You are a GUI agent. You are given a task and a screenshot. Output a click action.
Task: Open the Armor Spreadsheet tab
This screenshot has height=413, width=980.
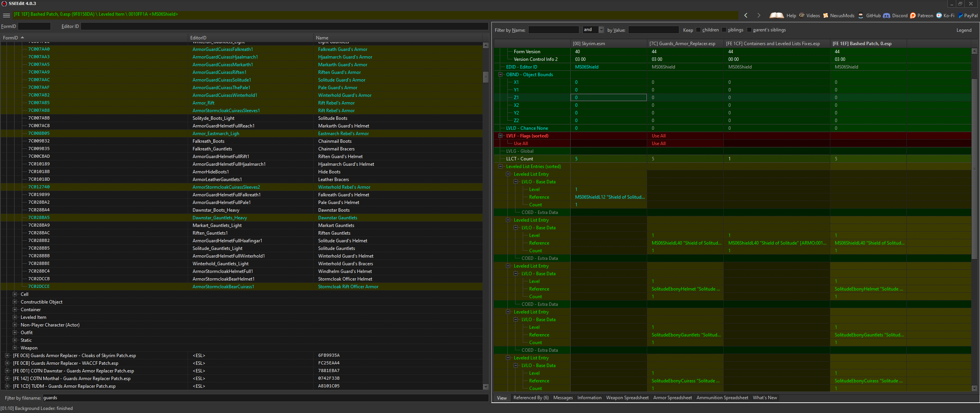pyautogui.click(x=672, y=398)
